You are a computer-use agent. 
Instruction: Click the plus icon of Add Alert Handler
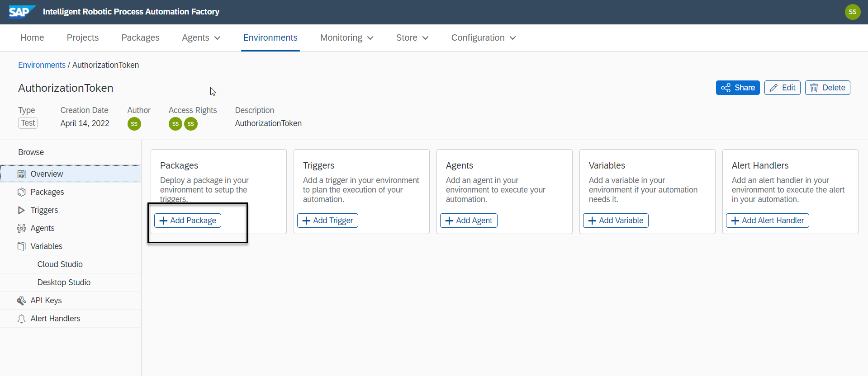(735, 221)
